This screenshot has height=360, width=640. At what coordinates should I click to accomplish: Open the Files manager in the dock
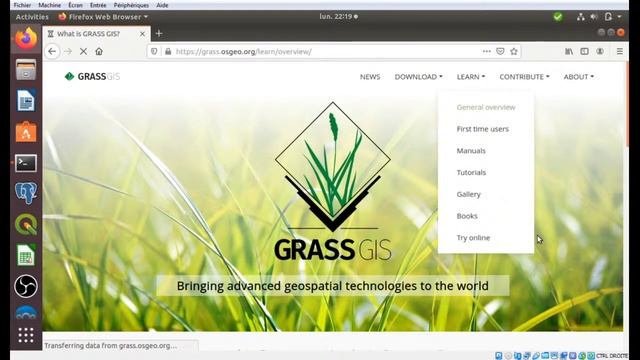tap(26, 70)
